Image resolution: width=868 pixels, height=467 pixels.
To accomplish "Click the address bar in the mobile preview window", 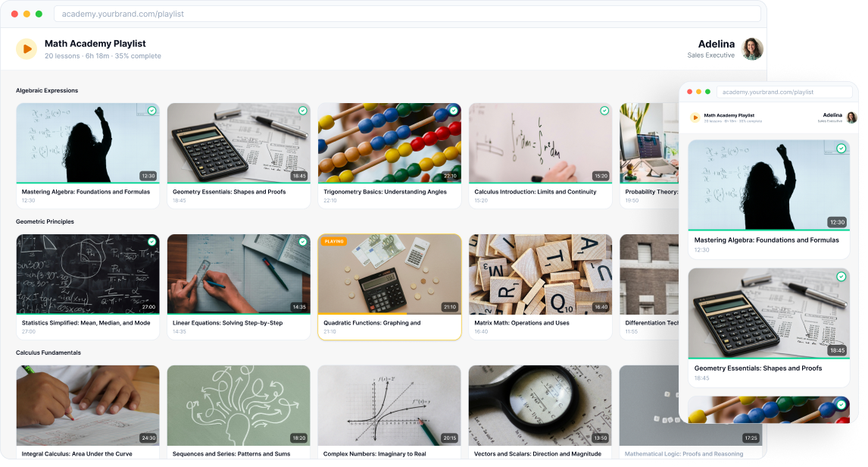I will click(x=785, y=92).
